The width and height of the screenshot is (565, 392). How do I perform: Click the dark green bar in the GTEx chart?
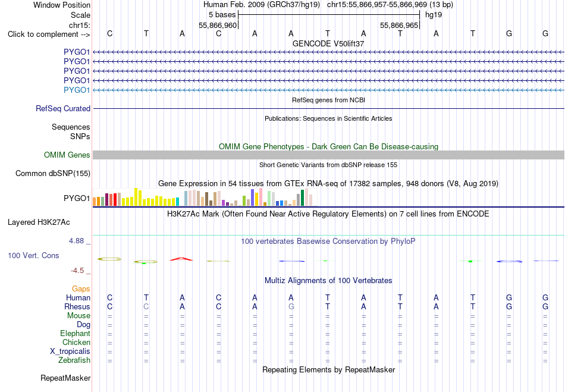(x=302, y=198)
